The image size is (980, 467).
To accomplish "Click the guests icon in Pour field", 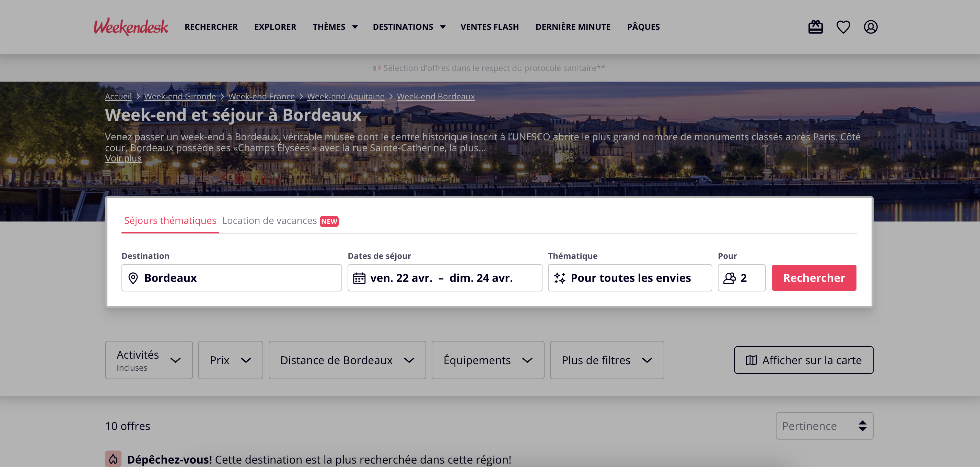I will click(x=729, y=278).
